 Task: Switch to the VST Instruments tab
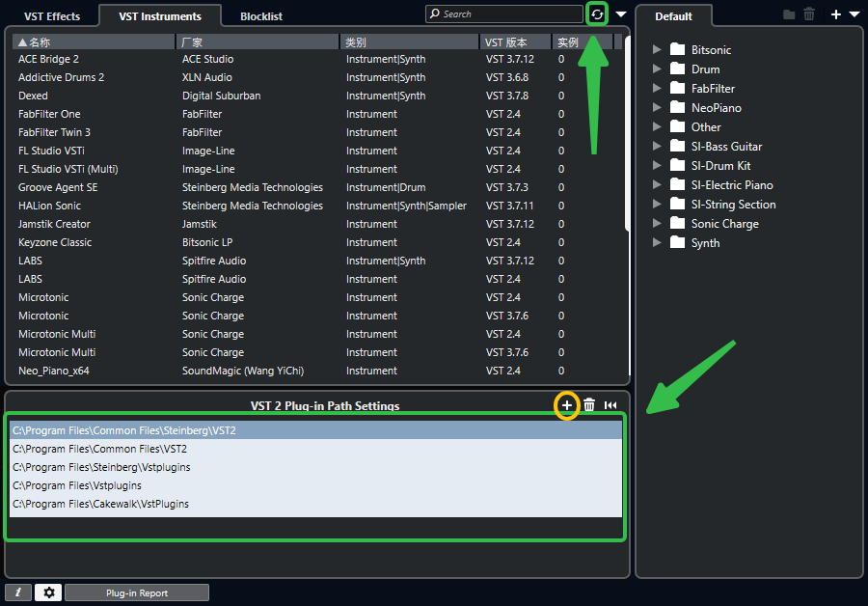160,16
